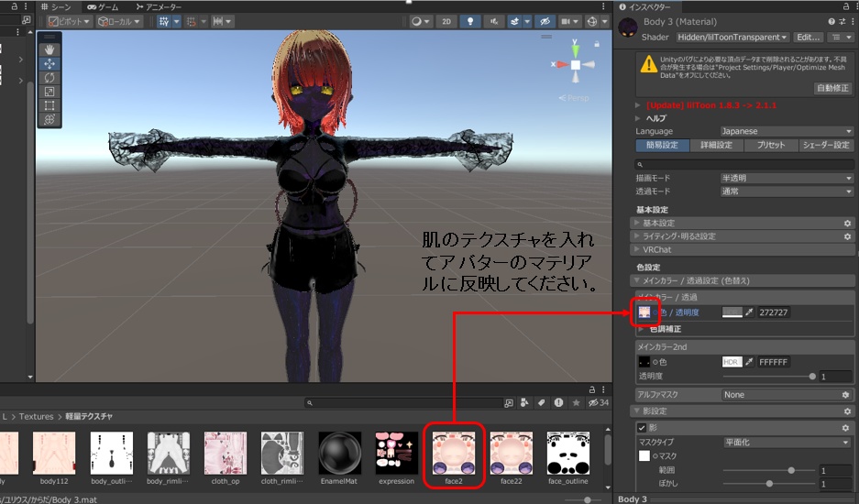Adjust the 透明度 slider handle

(812, 377)
